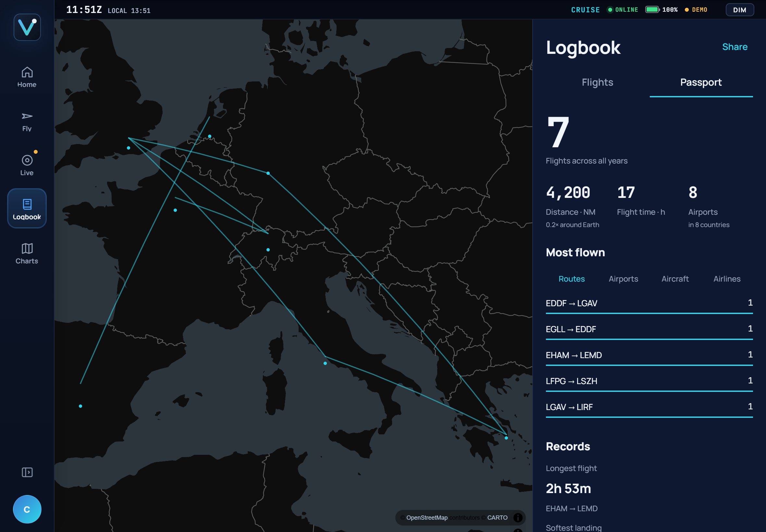Click the 2h 53m longest flight record
The width and height of the screenshot is (766, 532).
(568, 488)
